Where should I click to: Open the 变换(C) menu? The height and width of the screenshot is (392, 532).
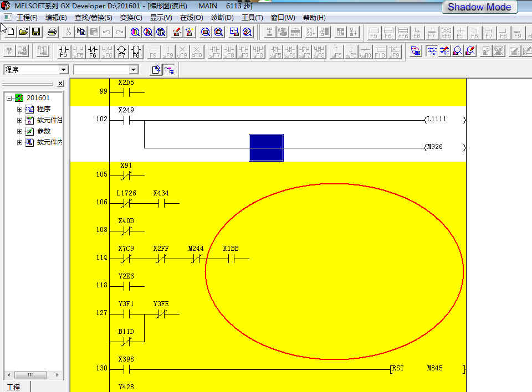[x=131, y=18]
